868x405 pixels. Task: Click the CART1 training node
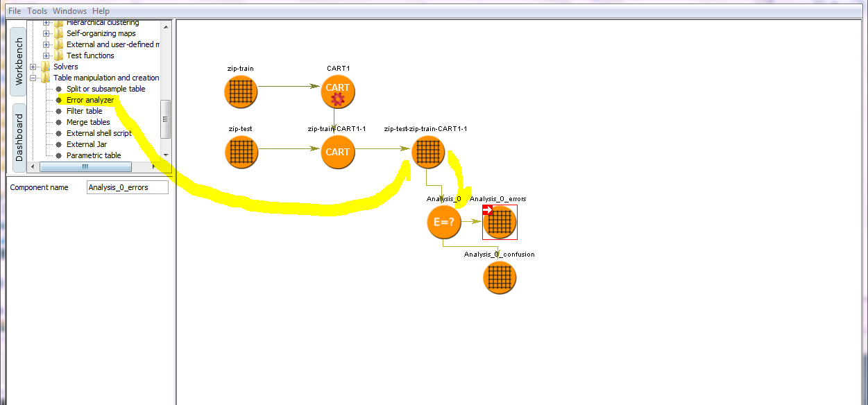pos(338,91)
